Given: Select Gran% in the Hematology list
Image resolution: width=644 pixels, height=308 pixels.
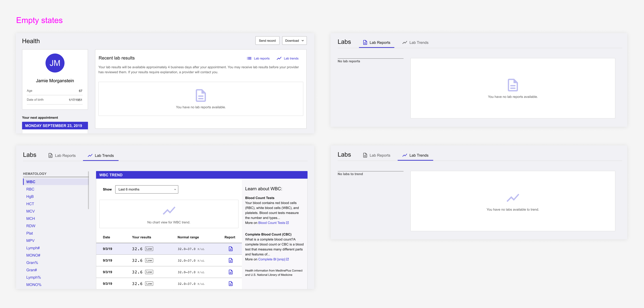Looking at the screenshot, I should (32, 263).
